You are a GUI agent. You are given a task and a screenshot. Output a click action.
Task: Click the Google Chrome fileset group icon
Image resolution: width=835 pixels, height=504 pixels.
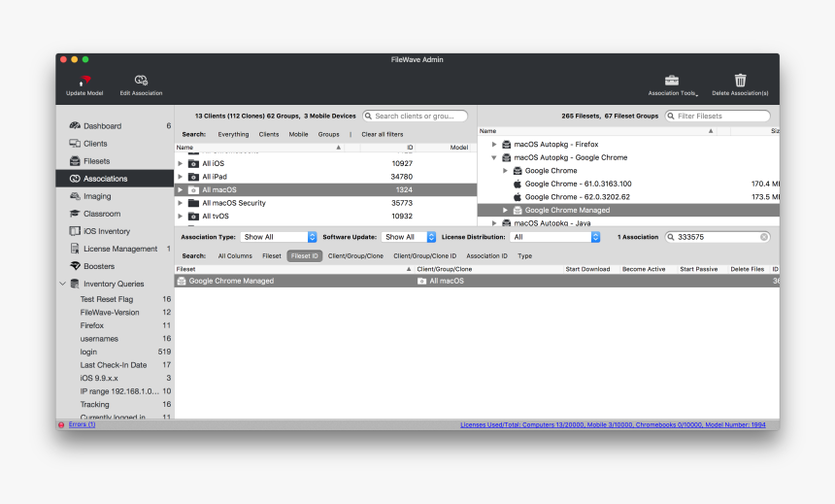point(518,171)
